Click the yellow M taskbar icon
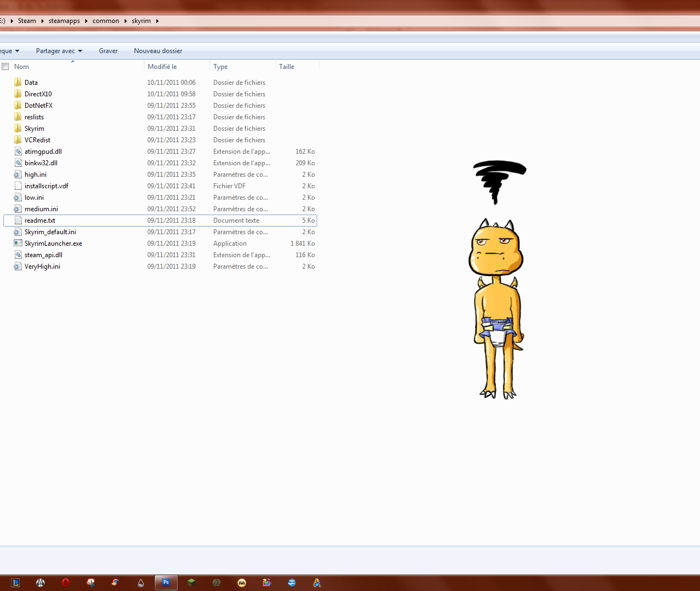Screen dimensions: 700x591 [242, 583]
